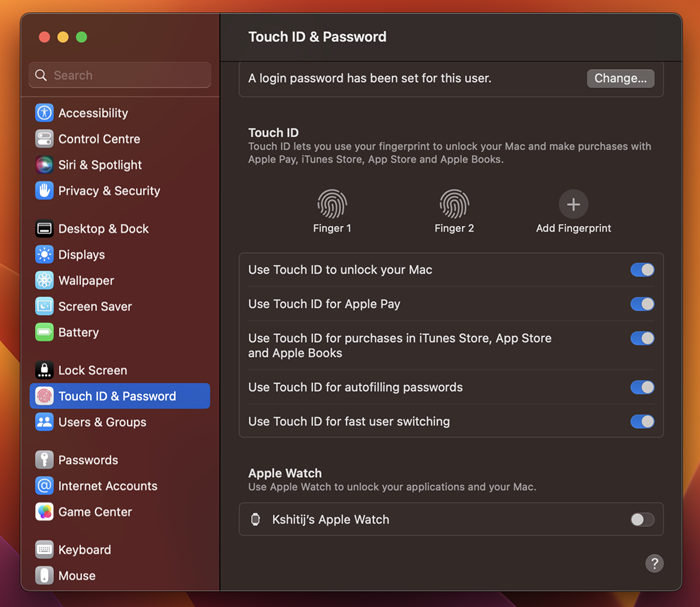This screenshot has height=607, width=700.
Task: Turn off Touch ID for autofilling passwords
Action: pyautogui.click(x=642, y=387)
